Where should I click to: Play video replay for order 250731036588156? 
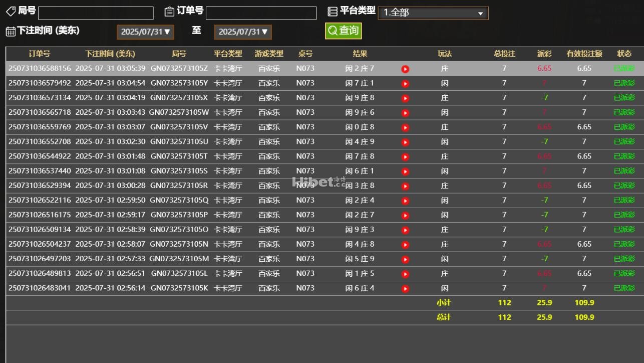[405, 69]
